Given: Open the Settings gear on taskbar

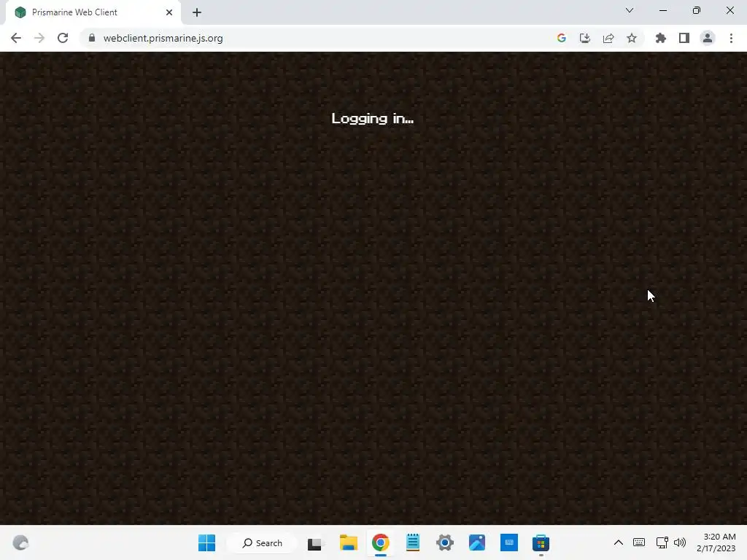Looking at the screenshot, I should coord(445,542).
